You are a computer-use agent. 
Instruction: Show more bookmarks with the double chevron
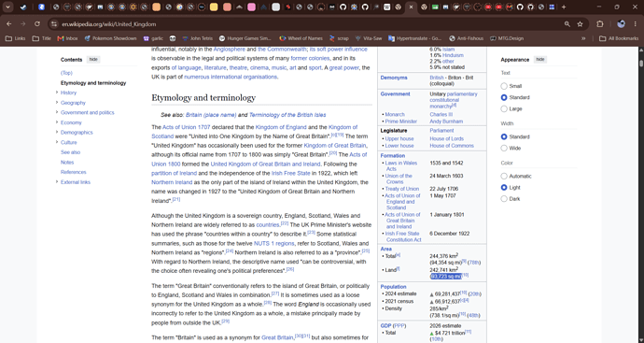(x=583, y=38)
